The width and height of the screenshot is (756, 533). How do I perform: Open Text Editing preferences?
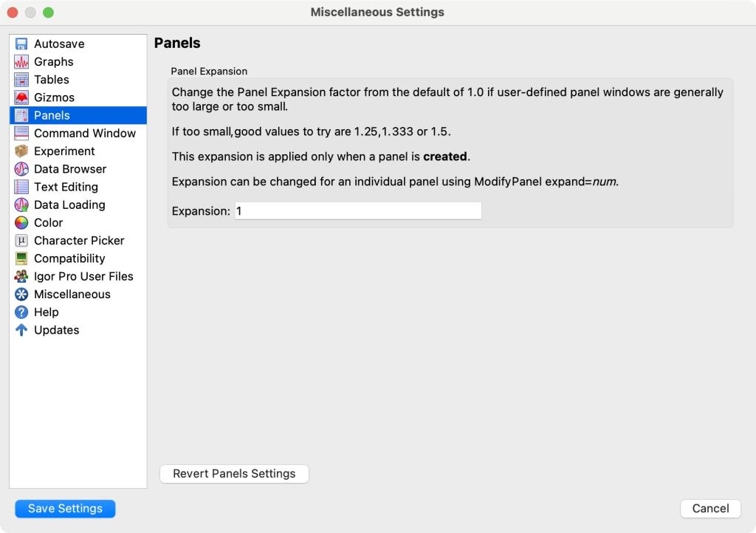pyautogui.click(x=65, y=187)
